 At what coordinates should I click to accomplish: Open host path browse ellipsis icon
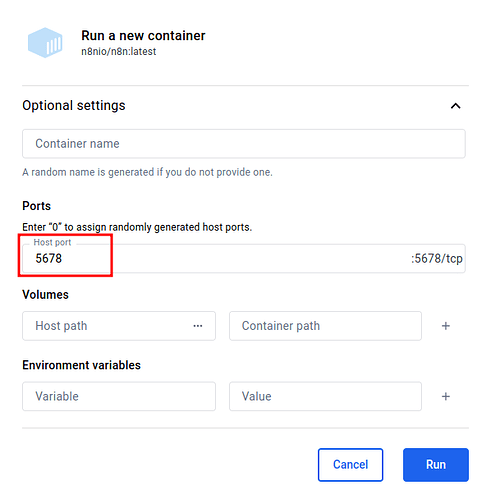[198, 326]
